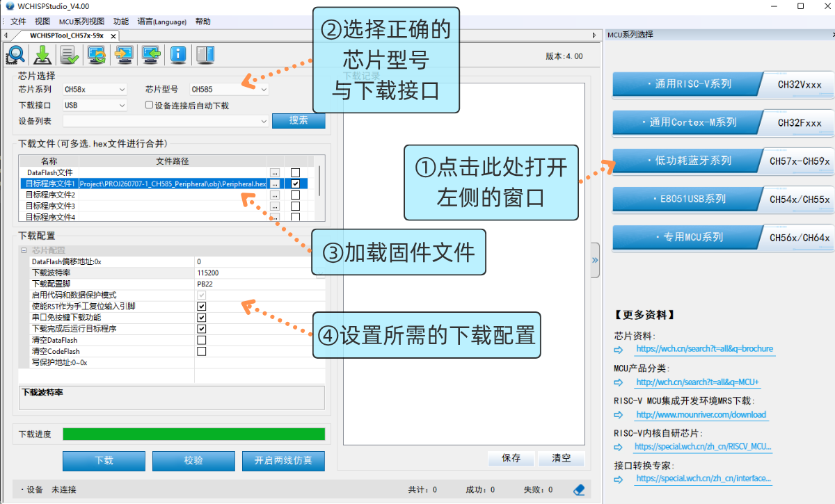Click the split panel layout toolbar icon
The image size is (835, 504).
pos(205,54)
